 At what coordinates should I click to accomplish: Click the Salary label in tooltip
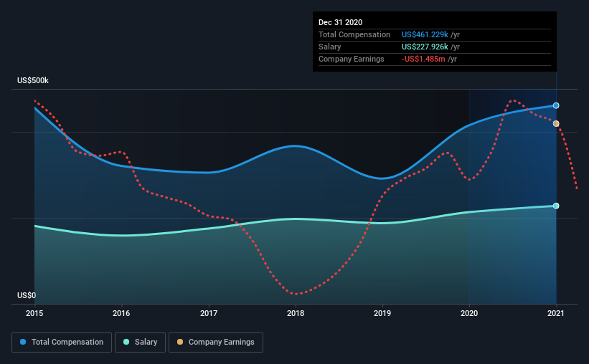tap(330, 47)
